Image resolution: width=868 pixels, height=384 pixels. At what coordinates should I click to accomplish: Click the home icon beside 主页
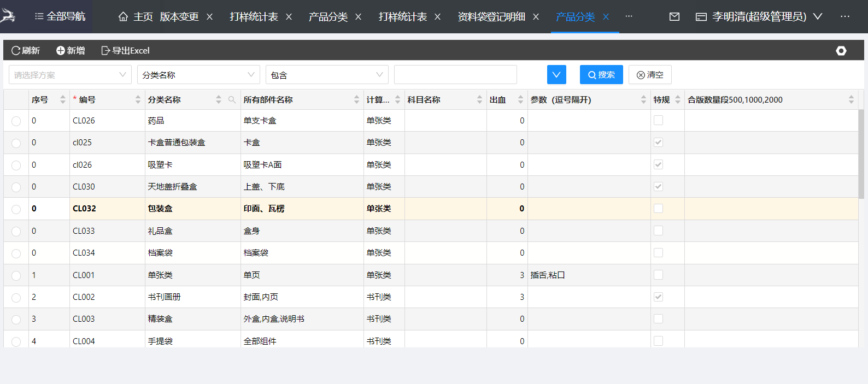coord(124,17)
